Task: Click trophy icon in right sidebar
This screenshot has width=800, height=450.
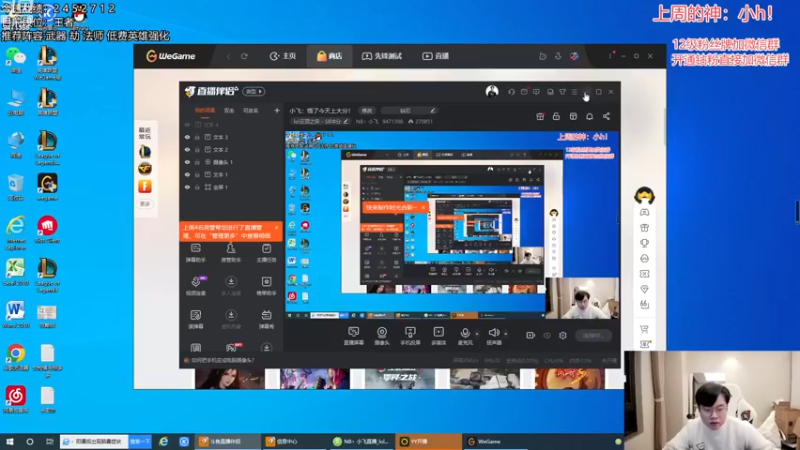Action: pyautogui.click(x=644, y=243)
